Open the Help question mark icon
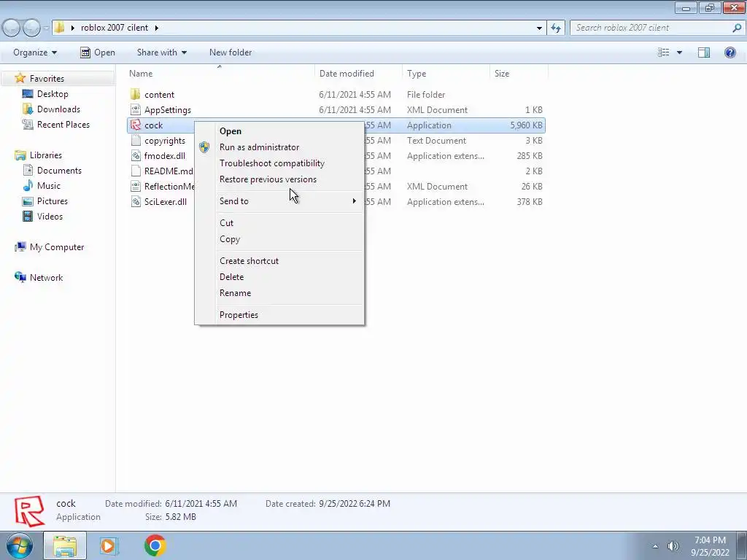The image size is (747, 560). tap(729, 52)
